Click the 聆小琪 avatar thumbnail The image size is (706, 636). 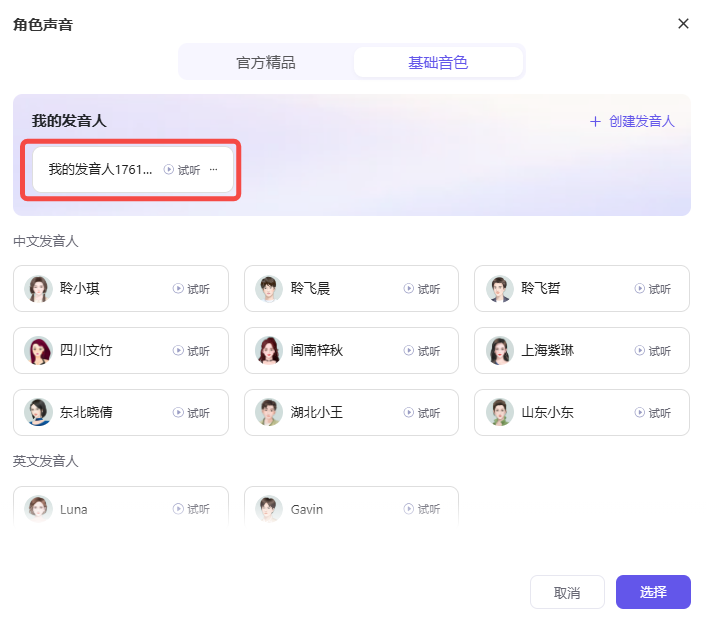pyautogui.click(x=39, y=289)
